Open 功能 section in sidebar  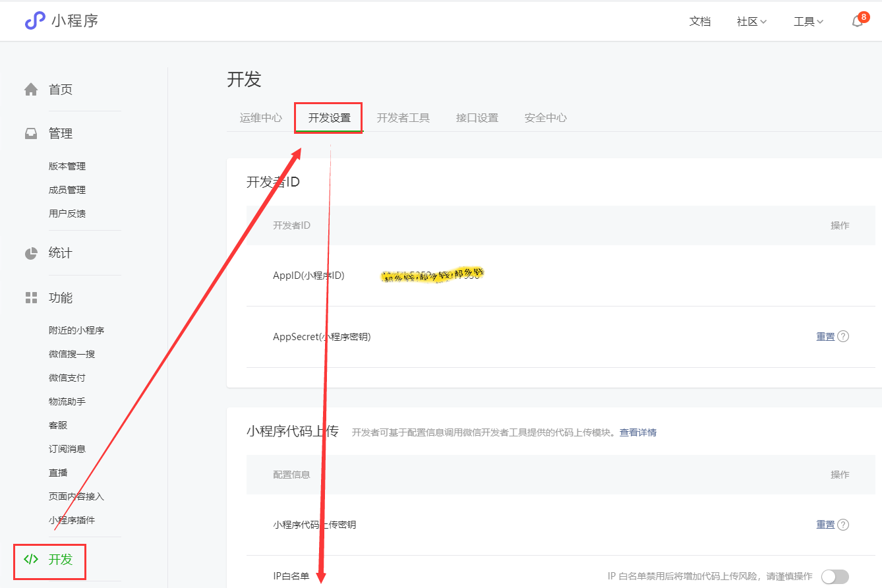tap(61, 298)
